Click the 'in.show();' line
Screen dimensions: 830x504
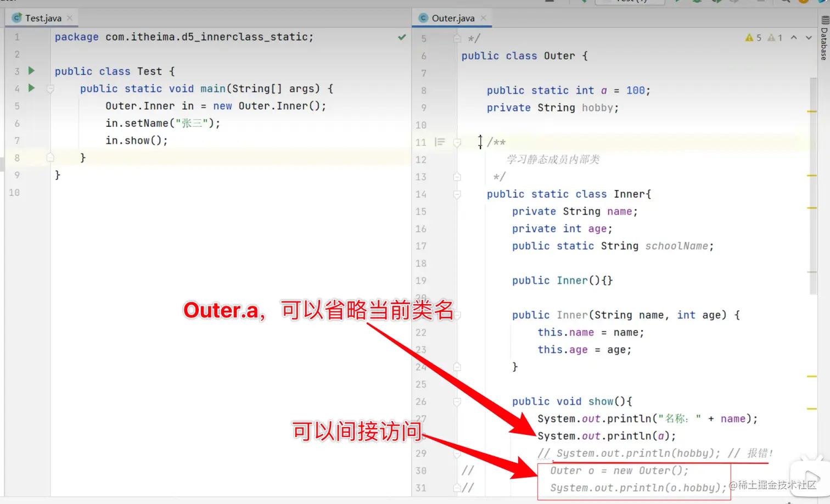point(137,141)
